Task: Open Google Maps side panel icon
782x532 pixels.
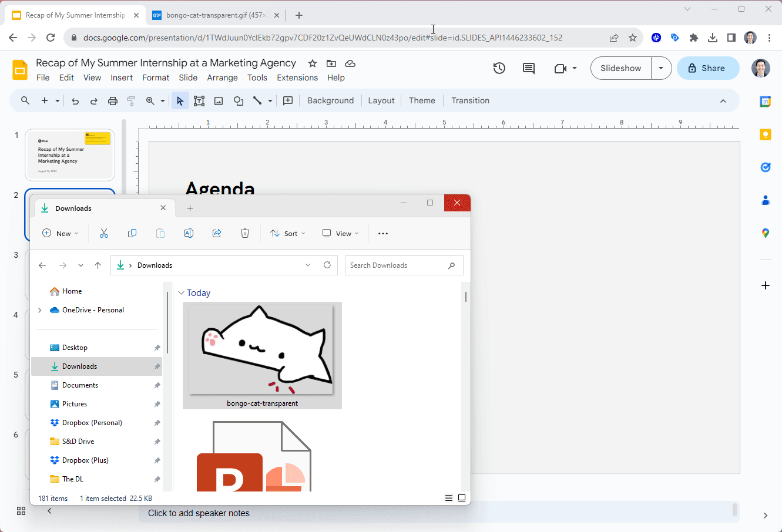Action: 766,233
